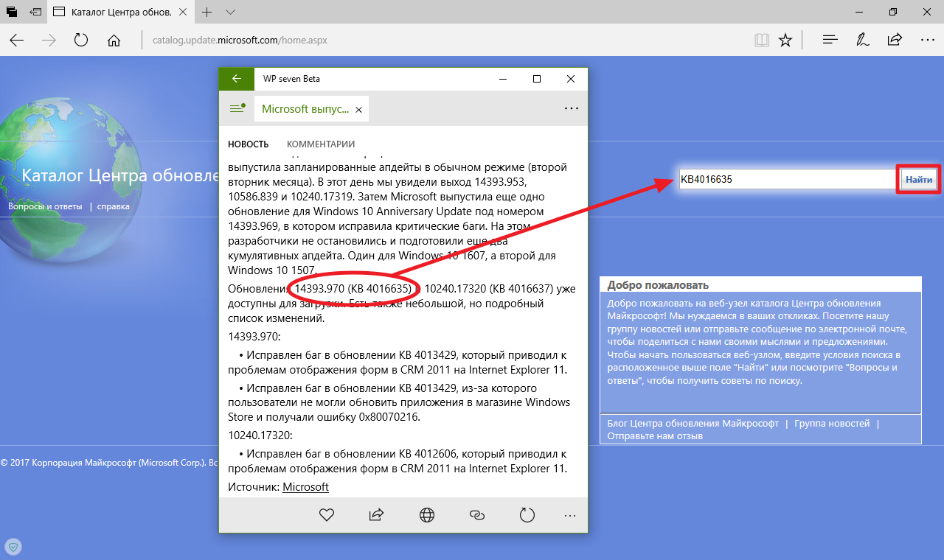Open the WP seven Beta hamburger menu
The width and height of the screenshot is (944, 560).
point(237,108)
